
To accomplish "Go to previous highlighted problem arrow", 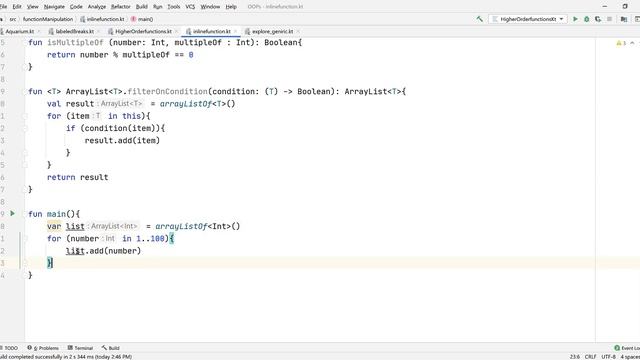I will [632, 43].
